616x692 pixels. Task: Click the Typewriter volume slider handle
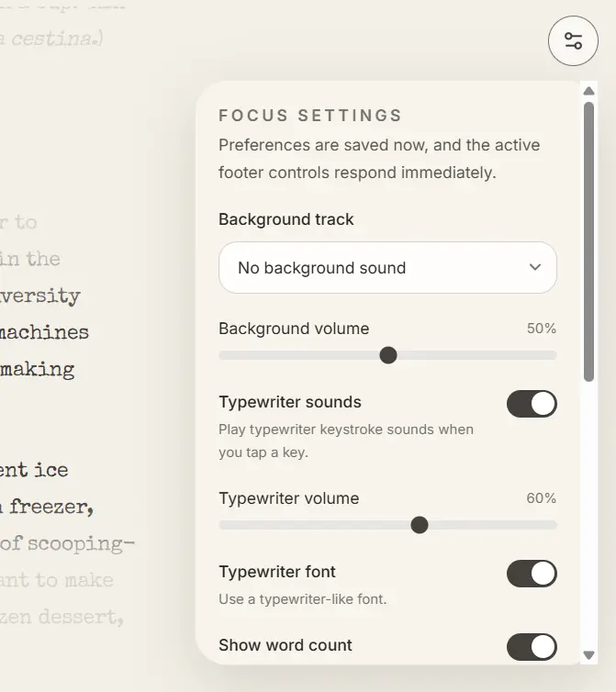tap(419, 525)
